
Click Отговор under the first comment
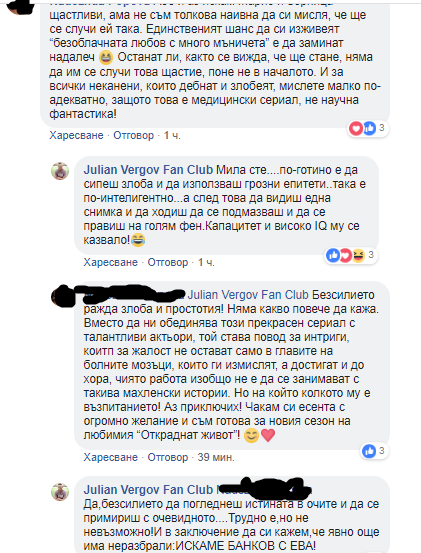pyautogui.click(x=134, y=135)
